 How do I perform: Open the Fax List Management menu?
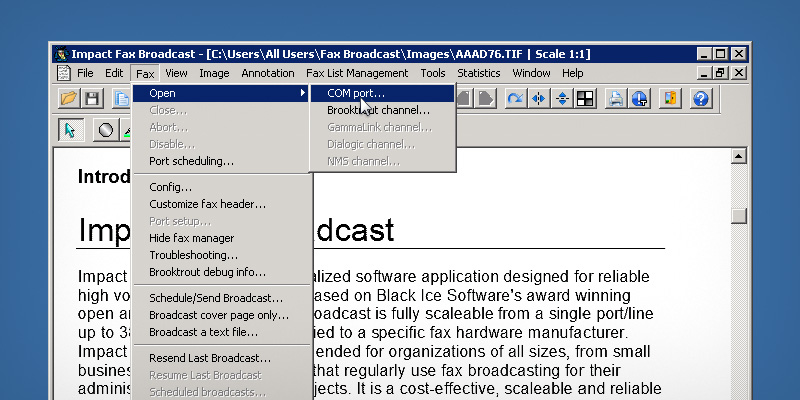[x=357, y=73]
